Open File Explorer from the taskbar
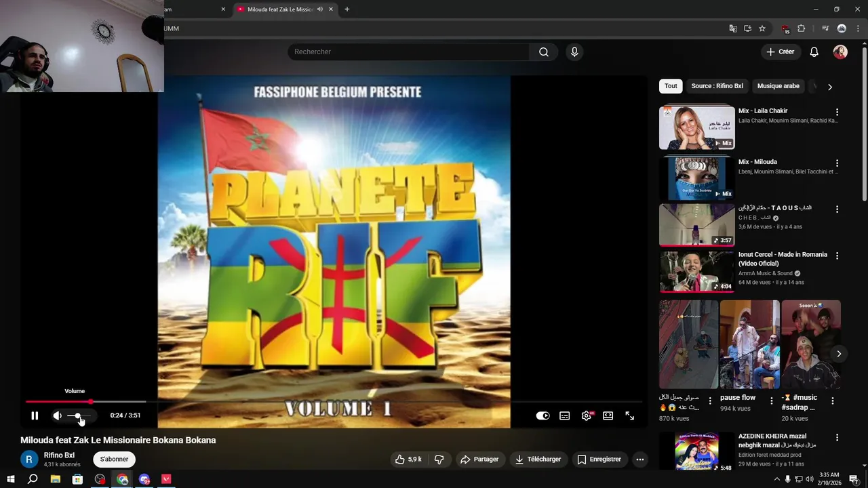 (56, 479)
